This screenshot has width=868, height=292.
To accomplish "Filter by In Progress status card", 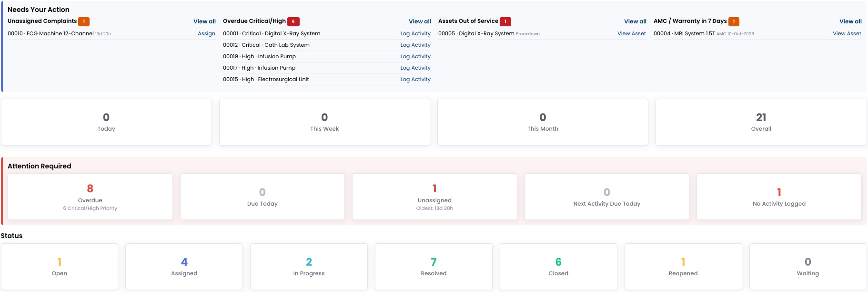I will pos(309,267).
